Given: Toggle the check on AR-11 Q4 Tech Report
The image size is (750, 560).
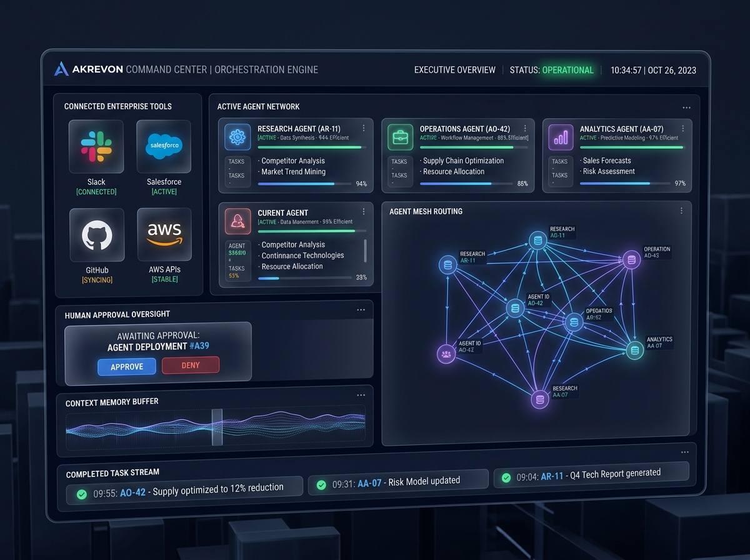Looking at the screenshot, I should [506, 477].
